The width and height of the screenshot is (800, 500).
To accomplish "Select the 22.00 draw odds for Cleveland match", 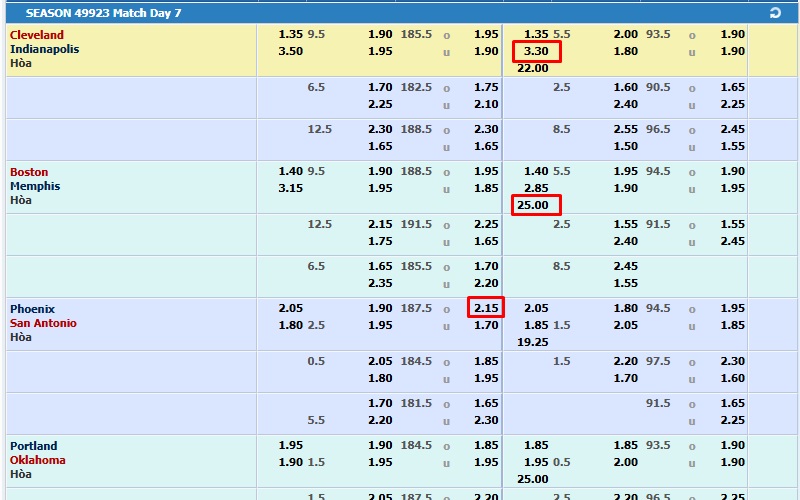I will [x=533, y=68].
